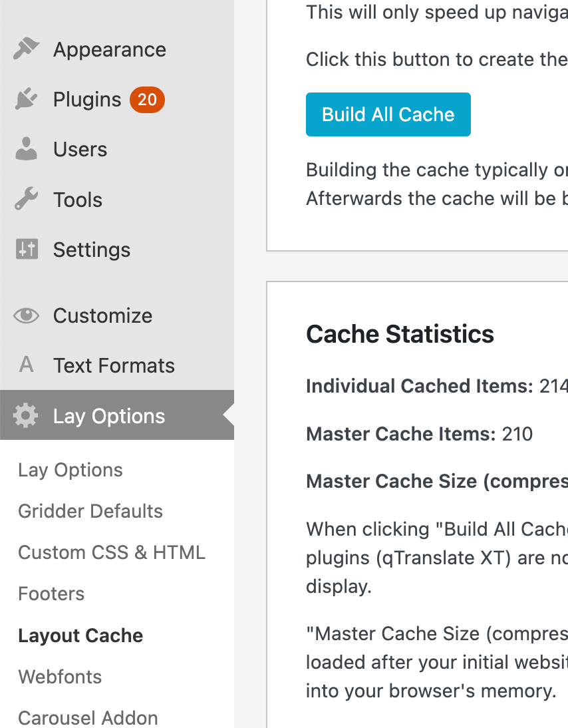Navigate to Gridder Defaults

(x=90, y=511)
